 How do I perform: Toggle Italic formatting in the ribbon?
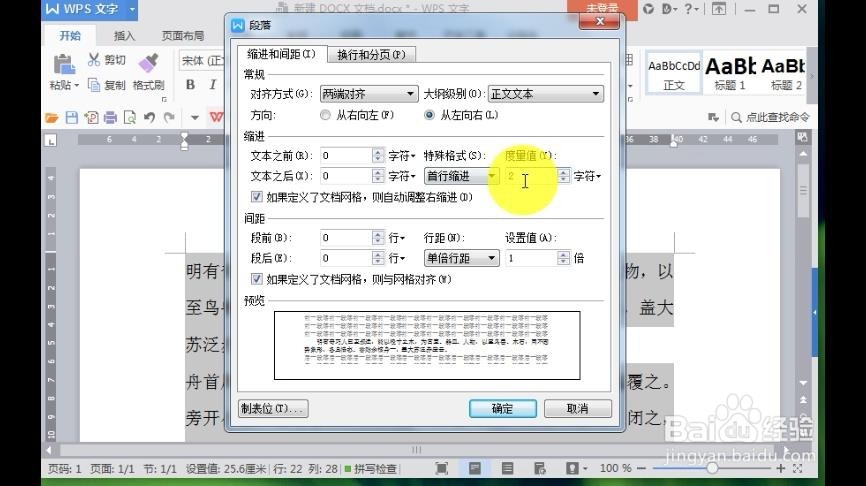(x=213, y=84)
